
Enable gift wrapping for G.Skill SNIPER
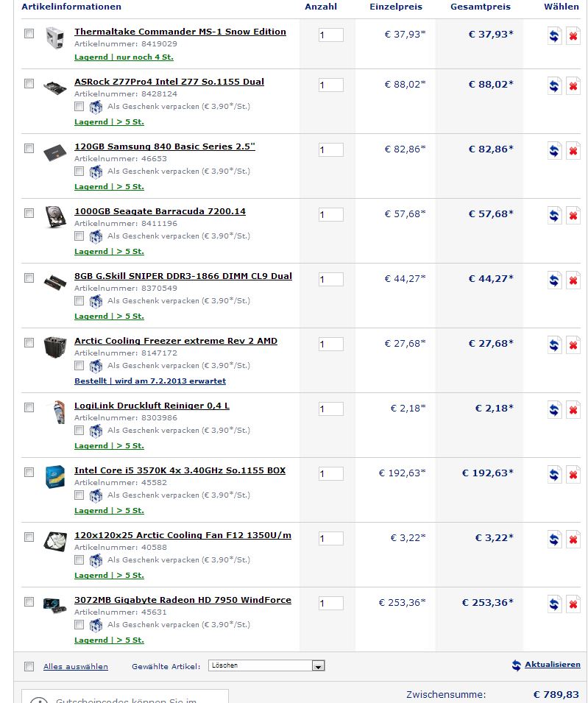pyautogui.click(x=79, y=300)
